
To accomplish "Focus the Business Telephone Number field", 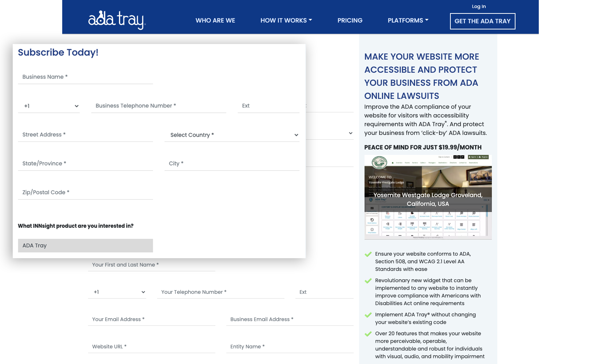I will click(x=159, y=106).
